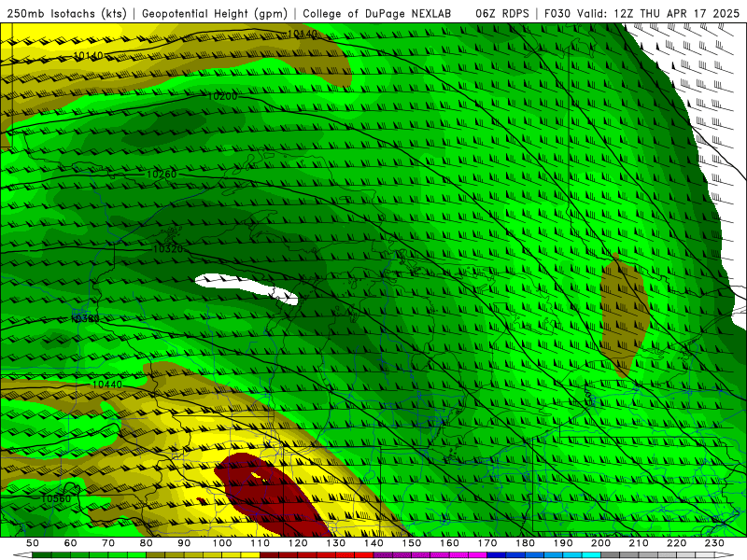Click the 120 value on the color scale
The image size is (747, 560).
(x=298, y=543)
